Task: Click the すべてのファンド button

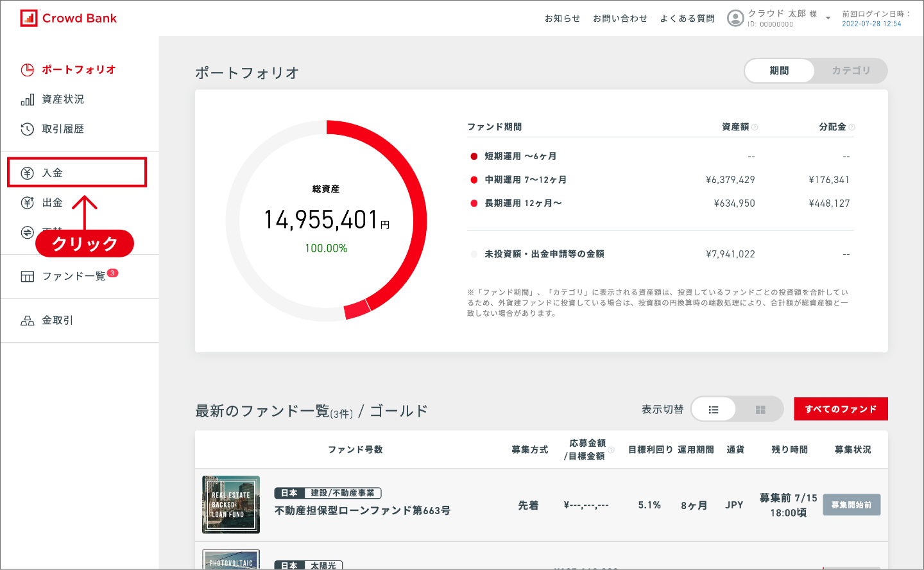Action: pos(841,409)
